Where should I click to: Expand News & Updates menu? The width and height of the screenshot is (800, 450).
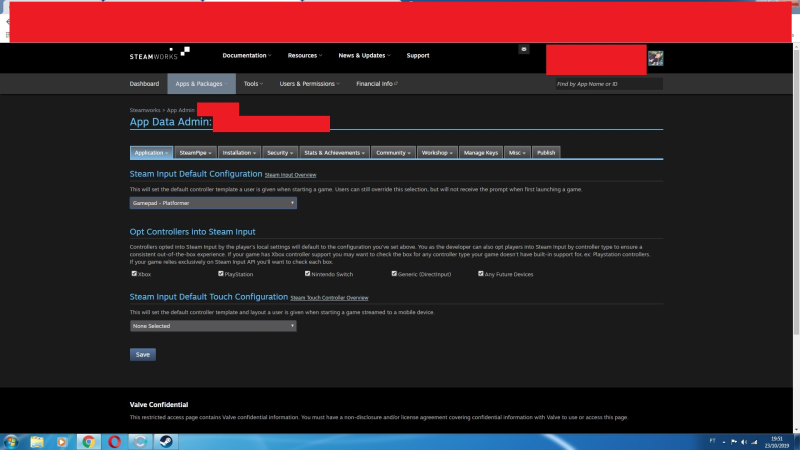point(364,55)
